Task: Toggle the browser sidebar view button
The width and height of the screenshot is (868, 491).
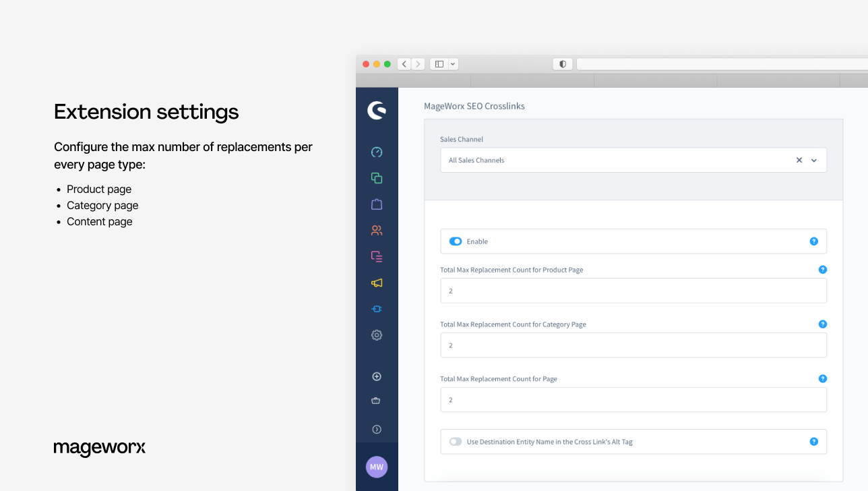Action: tap(439, 64)
